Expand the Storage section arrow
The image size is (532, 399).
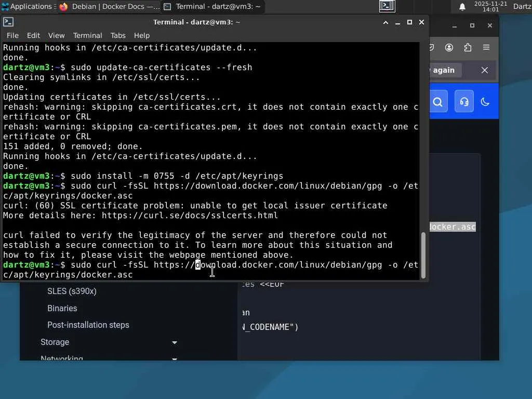[x=175, y=343]
